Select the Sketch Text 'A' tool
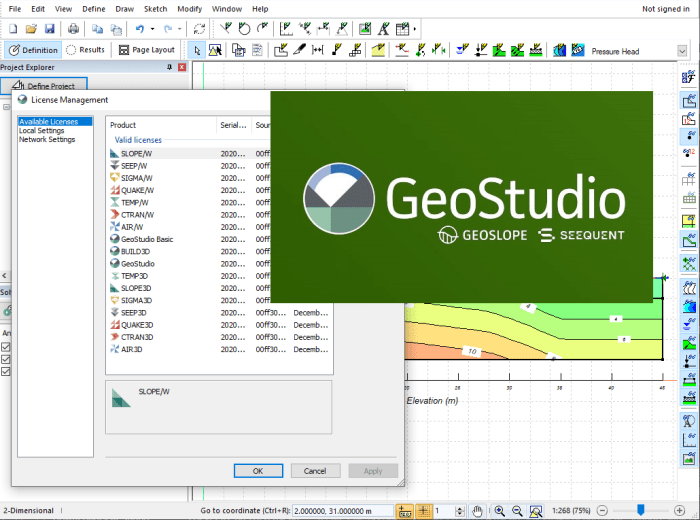The width and height of the screenshot is (700, 520). point(383,29)
